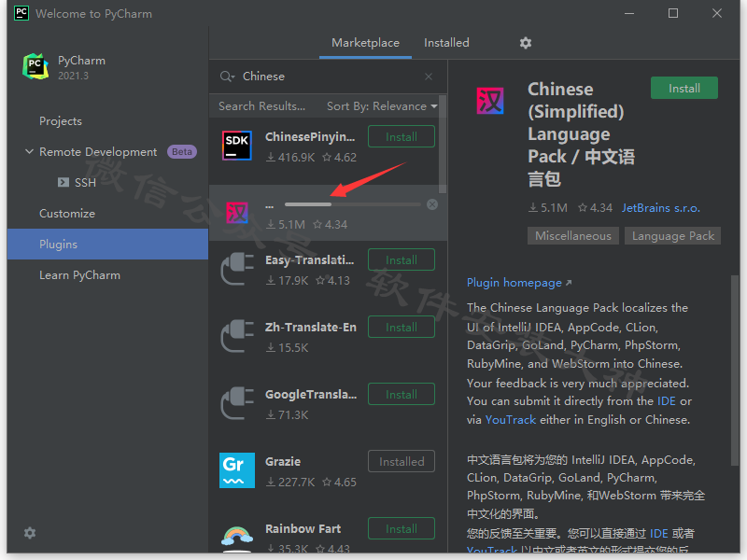Select the ChinesePinyin plugin SDK icon
The image size is (747, 560).
point(237,145)
